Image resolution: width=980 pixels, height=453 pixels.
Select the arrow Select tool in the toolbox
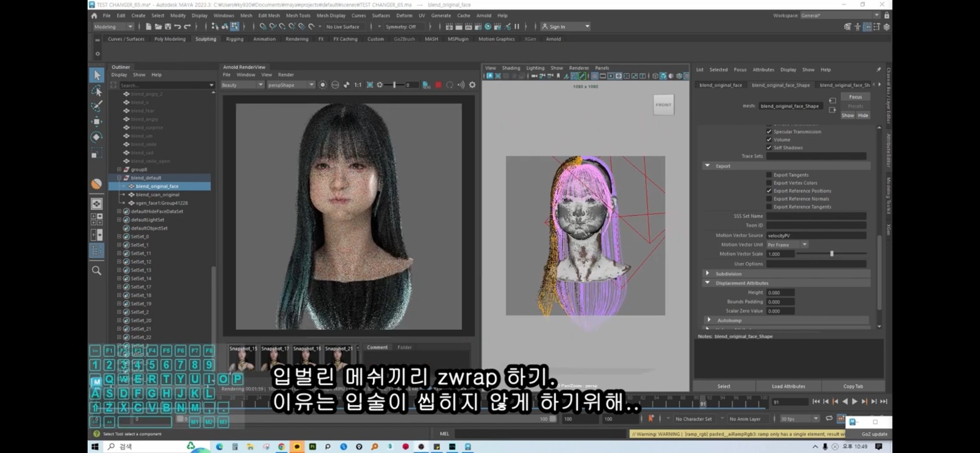click(97, 75)
